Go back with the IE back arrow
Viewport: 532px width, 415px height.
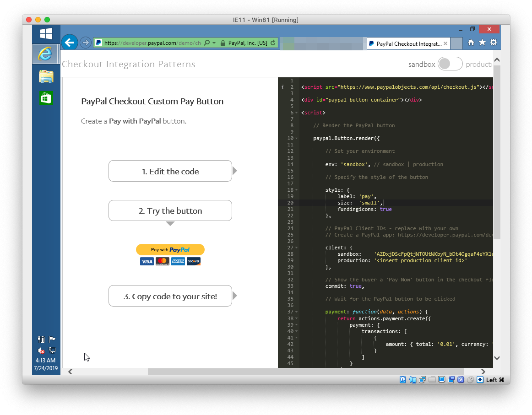click(x=70, y=43)
